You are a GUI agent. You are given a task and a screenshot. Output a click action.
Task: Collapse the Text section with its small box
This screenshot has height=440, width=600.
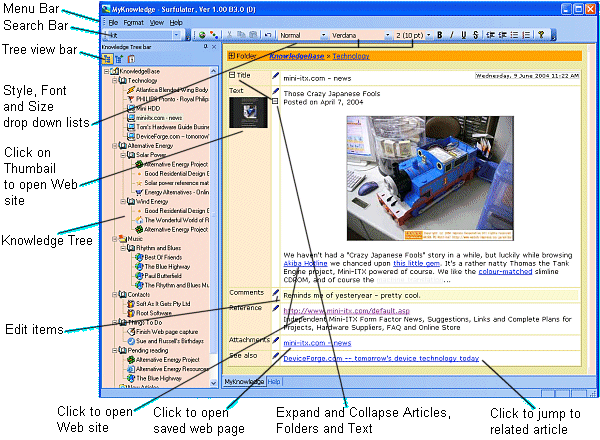pyautogui.click(x=275, y=101)
